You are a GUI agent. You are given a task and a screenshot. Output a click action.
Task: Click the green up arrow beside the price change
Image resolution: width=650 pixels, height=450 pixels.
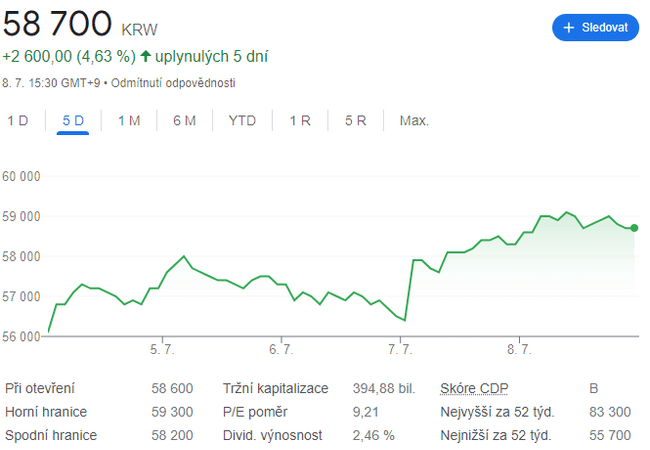[146, 57]
